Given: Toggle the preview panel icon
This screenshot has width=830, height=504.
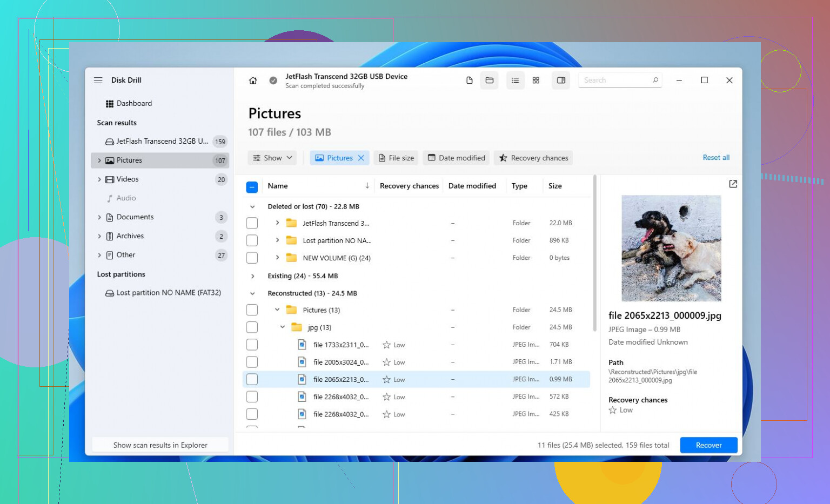Looking at the screenshot, I should tap(561, 80).
